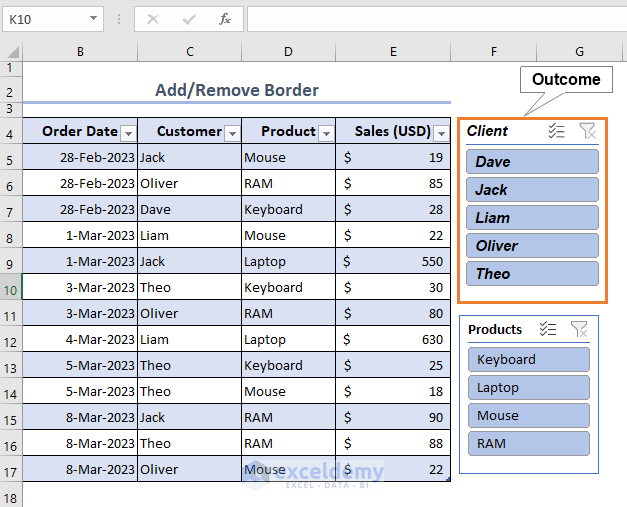Select column D header

(x=288, y=51)
